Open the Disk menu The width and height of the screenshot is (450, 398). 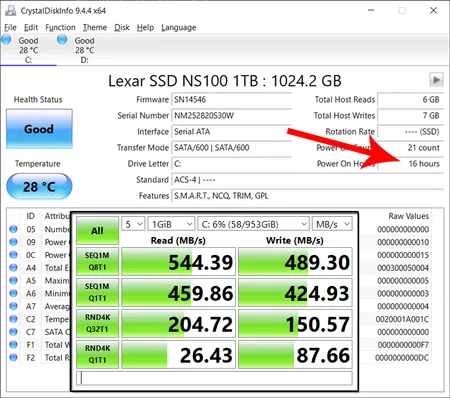coord(122,27)
